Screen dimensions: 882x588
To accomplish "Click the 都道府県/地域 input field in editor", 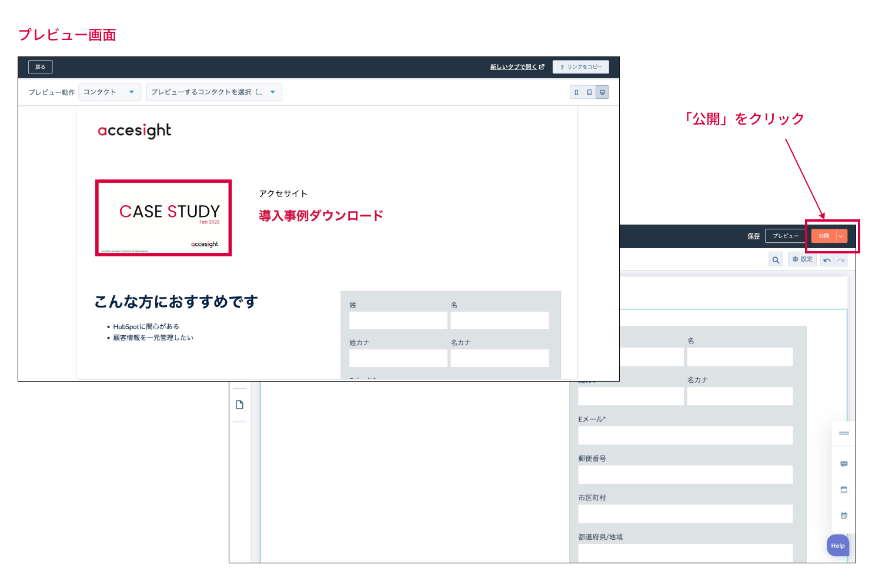I will pyautogui.click(x=686, y=553).
